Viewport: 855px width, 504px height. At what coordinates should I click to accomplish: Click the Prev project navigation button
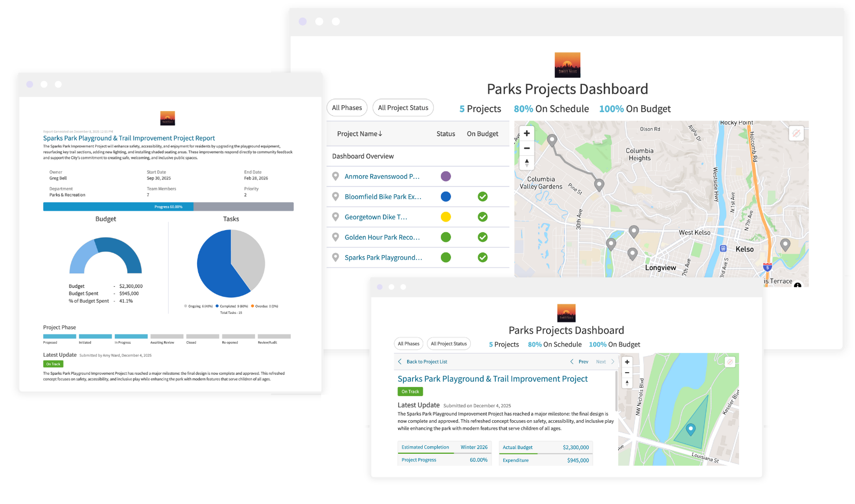pos(579,362)
